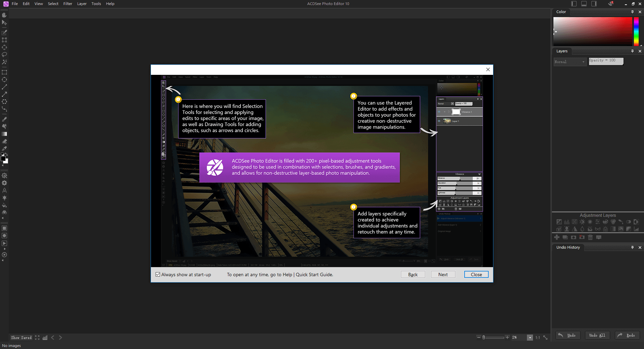Screen dimensions: 644x349
Task: Open the Layer menu
Action: point(82,4)
